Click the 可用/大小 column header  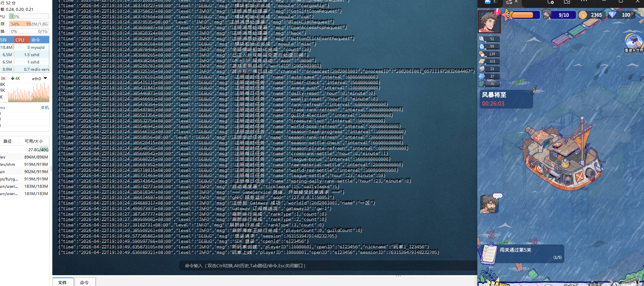[34, 141]
